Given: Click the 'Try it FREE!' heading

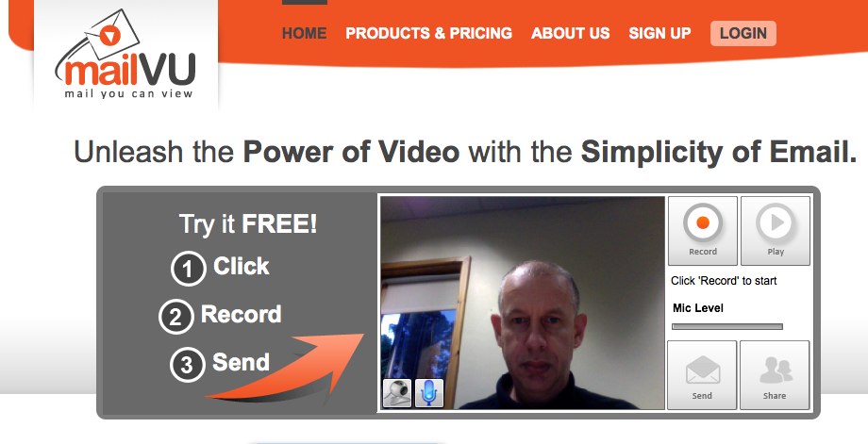Looking at the screenshot, I should point(248,224).
